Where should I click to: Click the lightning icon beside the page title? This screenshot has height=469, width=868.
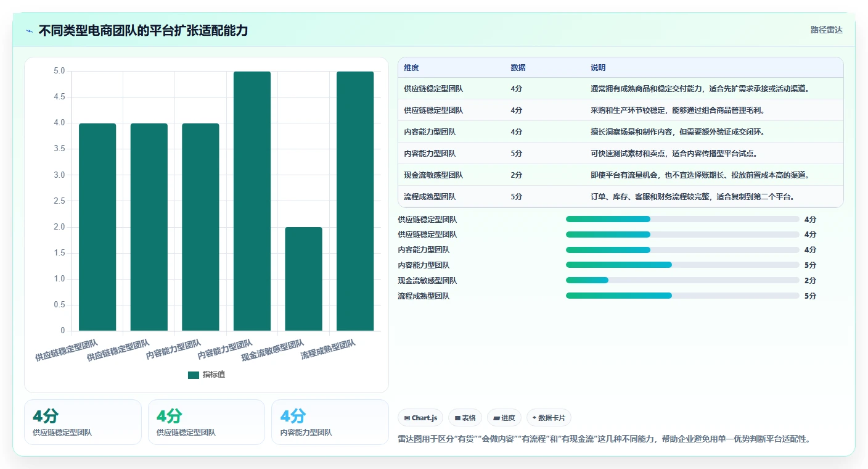pos(30,30)
